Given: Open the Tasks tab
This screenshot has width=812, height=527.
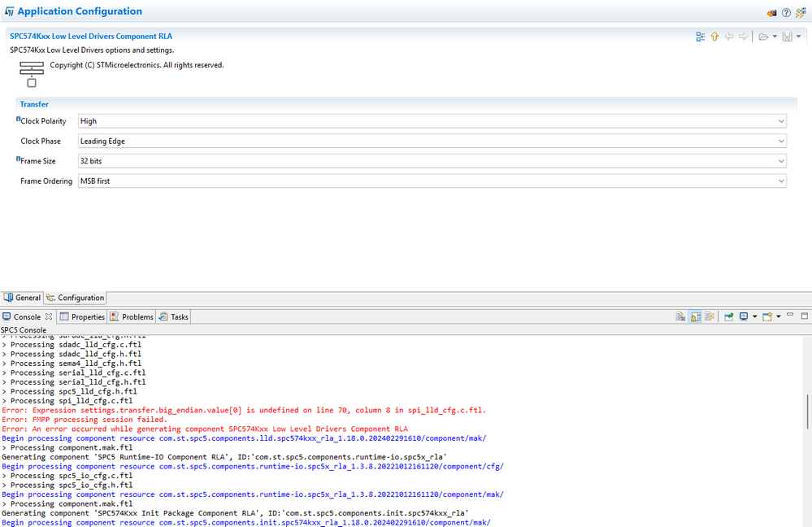Looking at the screenshot, I should pyautogui.click(x=174, y=316).
